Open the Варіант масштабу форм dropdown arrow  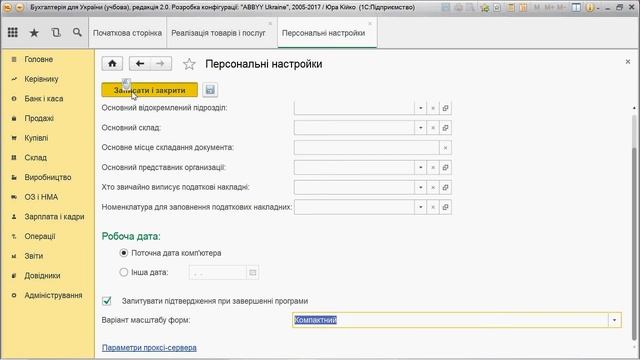point(614,320)
